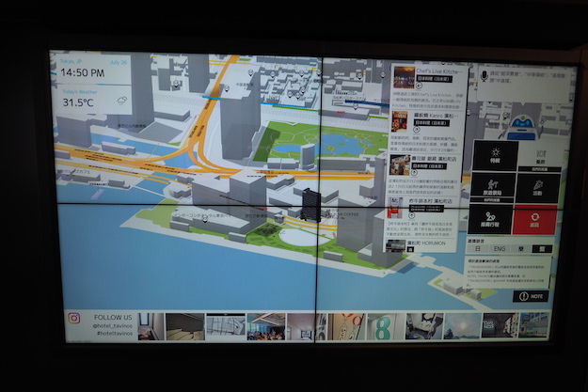Switch language to ENG
588x392 pixels.
tap(500, 249)
